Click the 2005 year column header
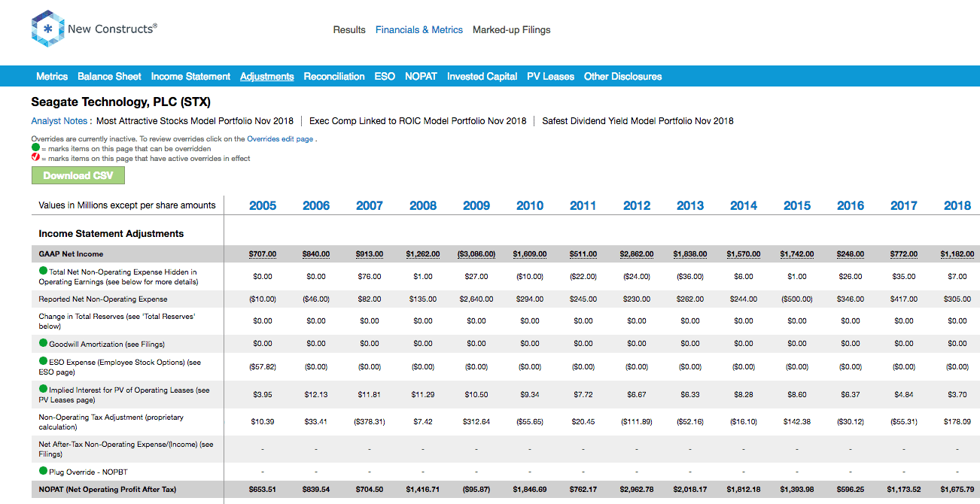Image resolution: width=980 pixels, height=504 pixels. tap(263, 205)
